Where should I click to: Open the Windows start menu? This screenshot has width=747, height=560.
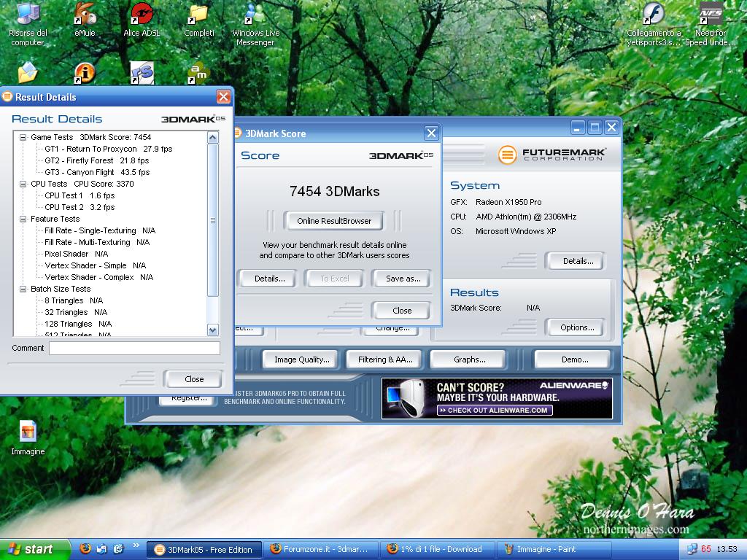tap(34, 549)
